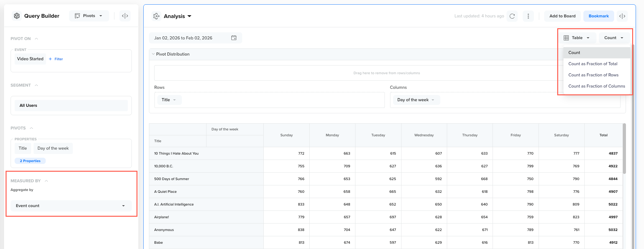Collapse the MEASURED BY section
644x249 pixels.
46,181
